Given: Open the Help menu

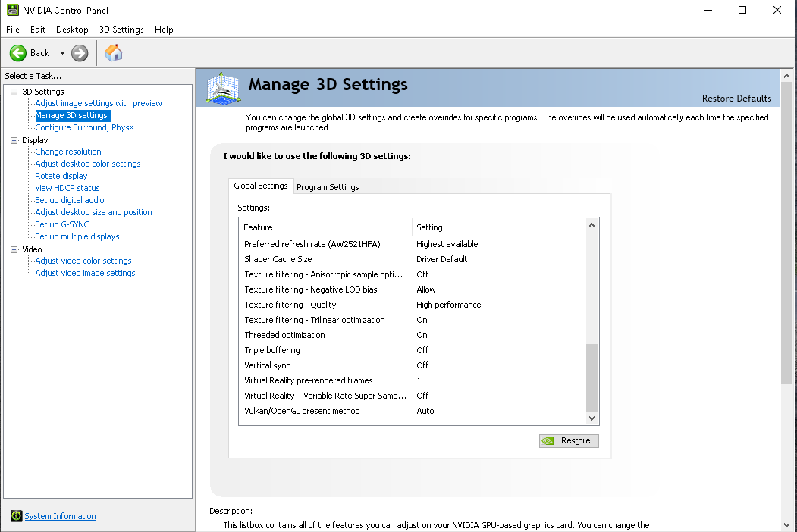Looking at the screenshot, I should click(164, 30).
